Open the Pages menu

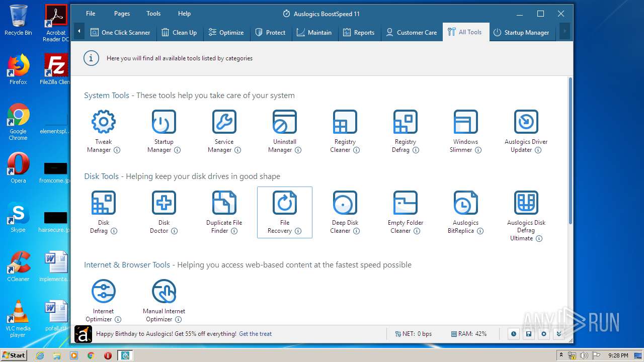point(122,14)
